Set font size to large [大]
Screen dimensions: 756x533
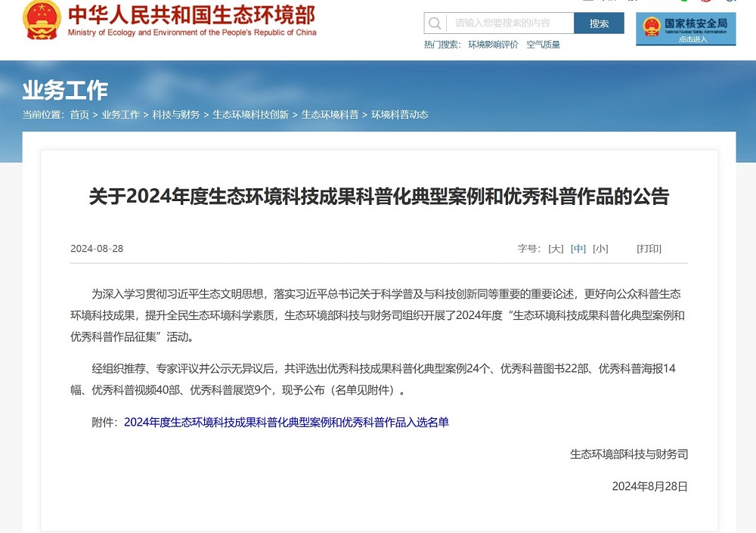[x=556, y=249]
